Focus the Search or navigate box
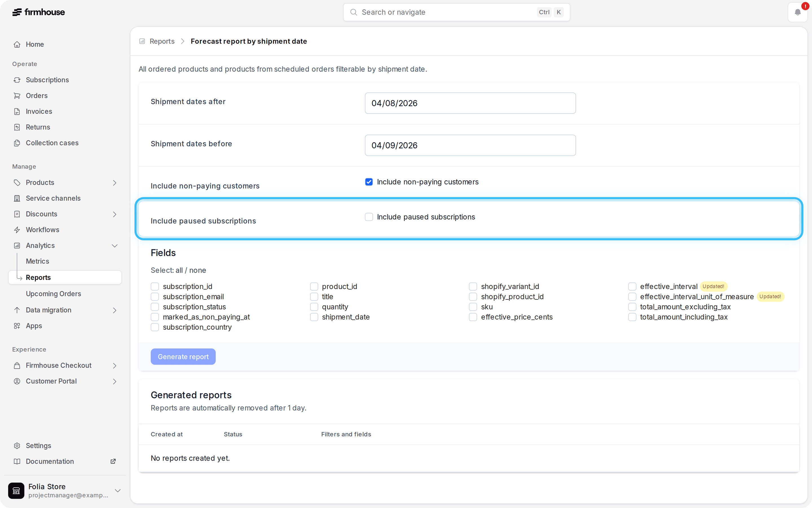The image size is (812, 508). point(456,12)
